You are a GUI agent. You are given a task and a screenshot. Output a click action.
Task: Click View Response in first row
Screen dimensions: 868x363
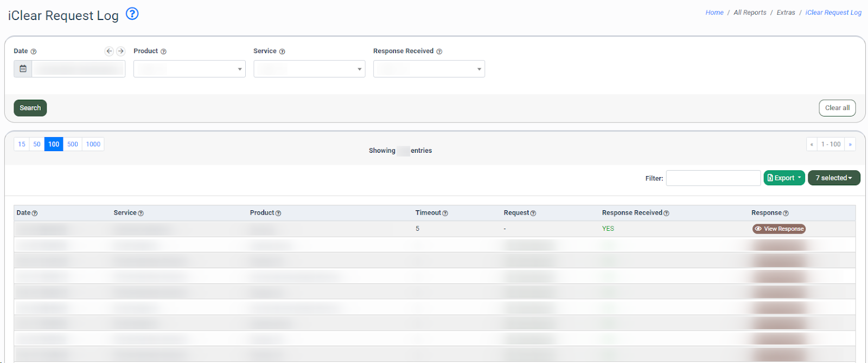click(779, 229)
